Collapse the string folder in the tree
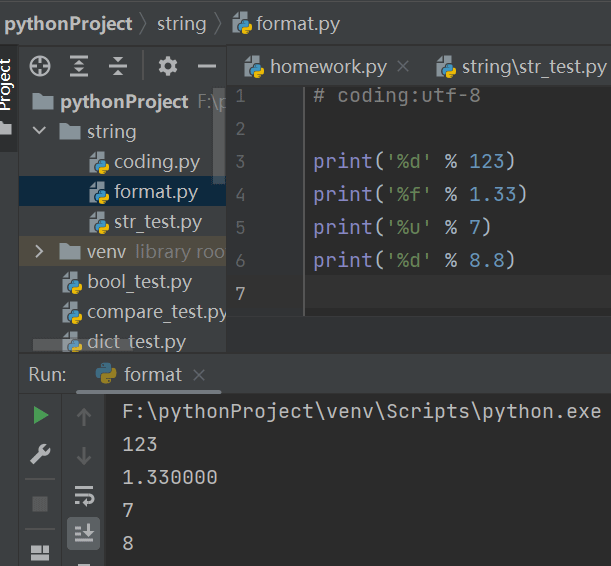The width and height of the screenshot is (611, 566). (39, 132)
